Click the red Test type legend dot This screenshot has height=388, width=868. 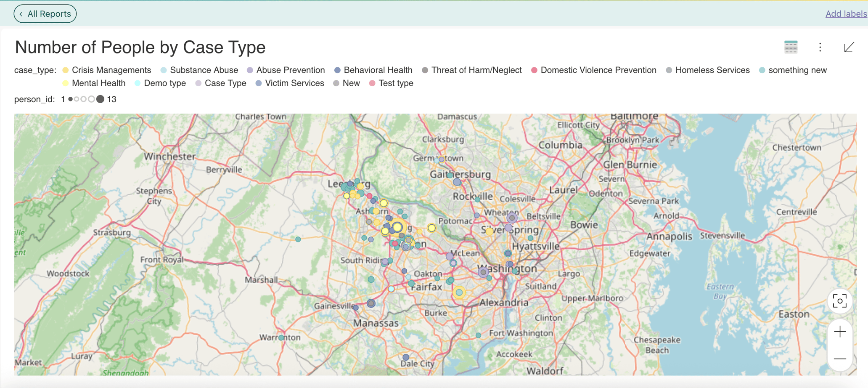tap(372, 83)
